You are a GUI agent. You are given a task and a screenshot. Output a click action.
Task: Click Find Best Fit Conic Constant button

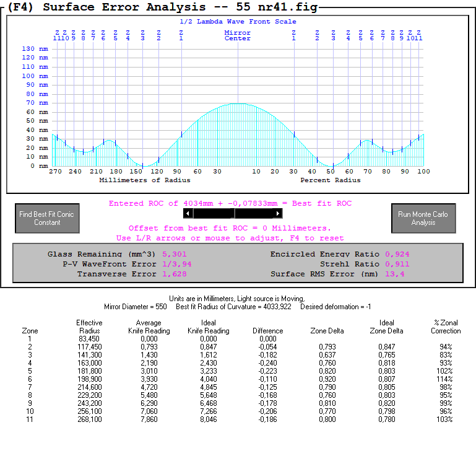[47, 218]
